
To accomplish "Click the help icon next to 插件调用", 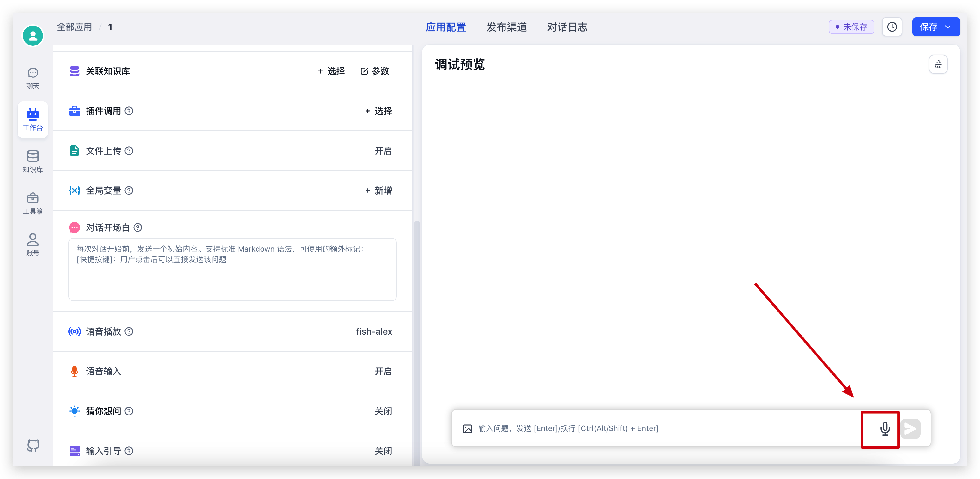I will pyautogui.click(x=129, y=111).
